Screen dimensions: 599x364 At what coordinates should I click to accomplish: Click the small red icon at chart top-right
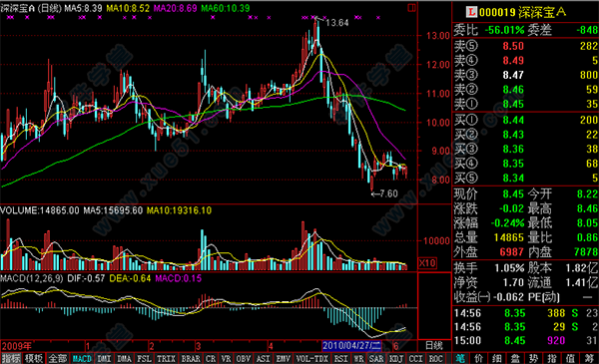coord(411,8)
